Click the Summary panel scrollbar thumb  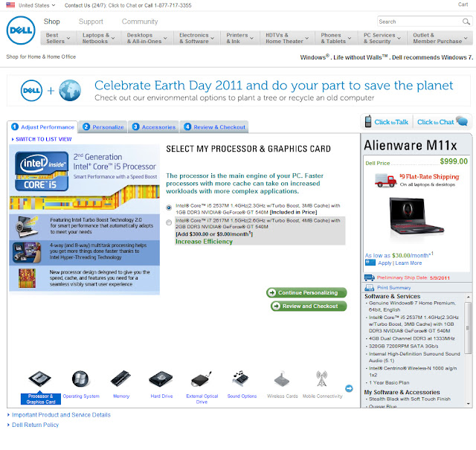[469, 328]
